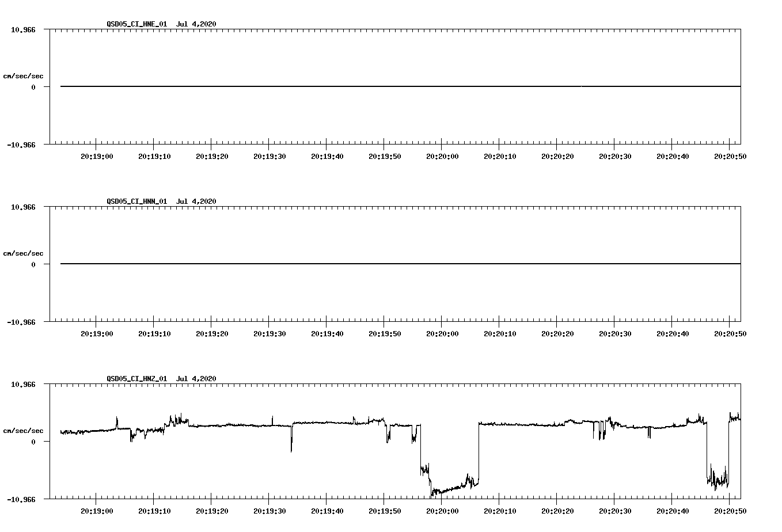The width and height of the screenshot is (782, 532).
Task: Click 20:19:50 time label under HNZ plot
Action: pyautogui.click(x=384, y=511)
